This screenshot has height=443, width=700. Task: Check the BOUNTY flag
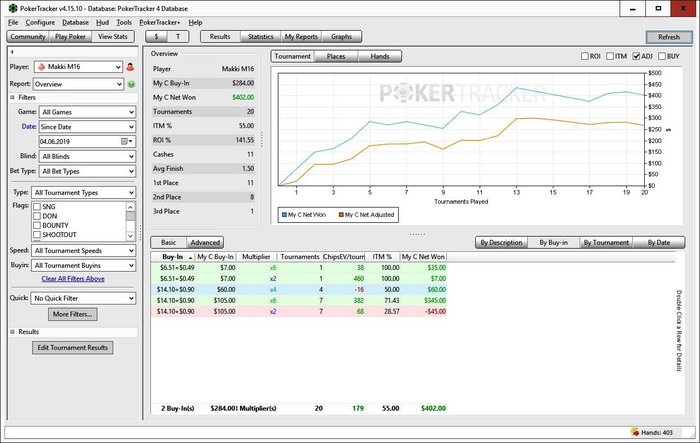click(x=37, y=226)
